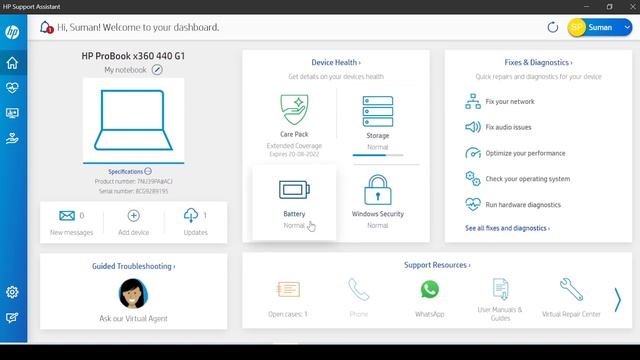Screen dimensions: 640x360
Task: Collapse the Specifications section
Action: (x=148, y=171)
